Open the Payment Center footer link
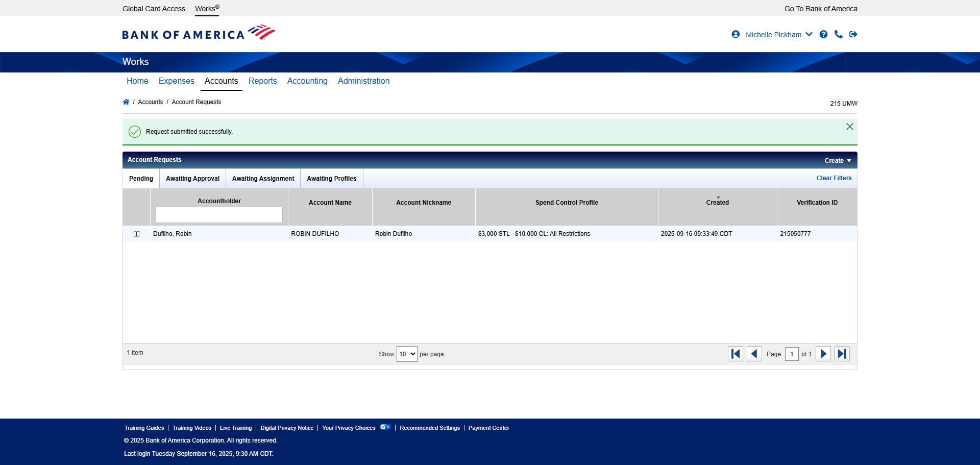Screen dimensions: 980x465 [x=488, y=428]
